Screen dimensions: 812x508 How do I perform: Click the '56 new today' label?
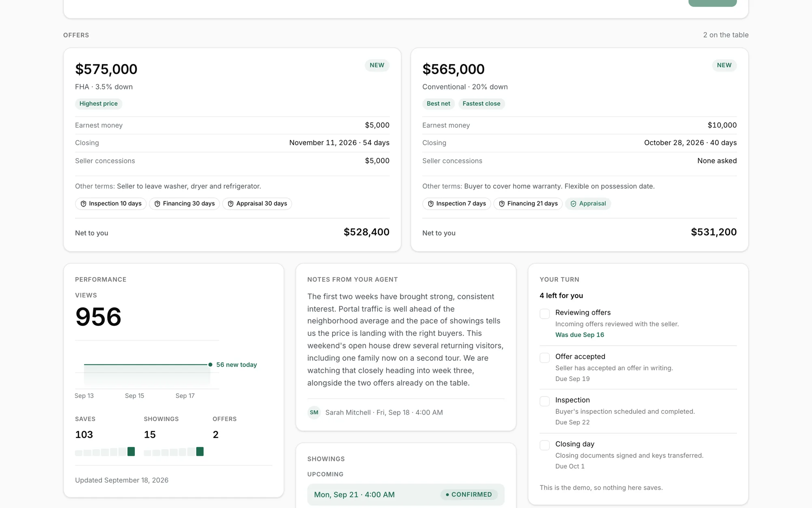point(237,365)
